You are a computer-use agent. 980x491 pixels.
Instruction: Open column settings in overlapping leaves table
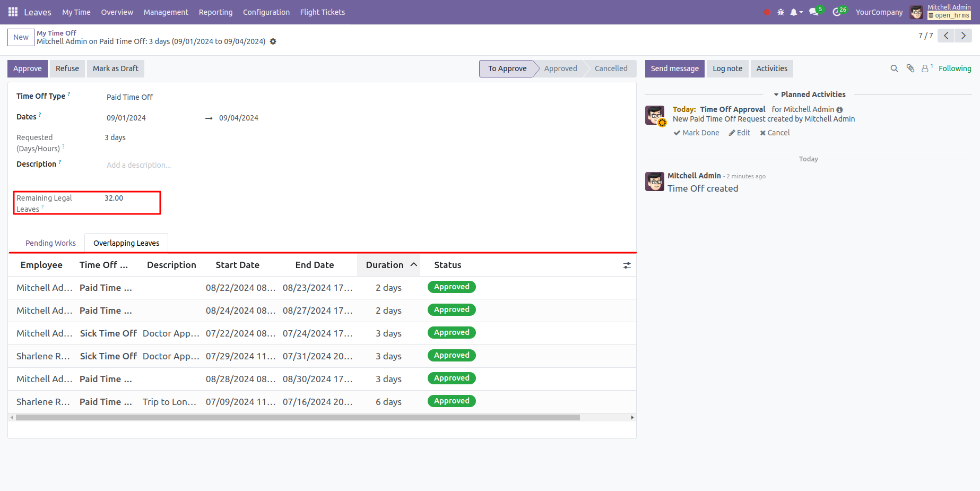coord(627,265)
